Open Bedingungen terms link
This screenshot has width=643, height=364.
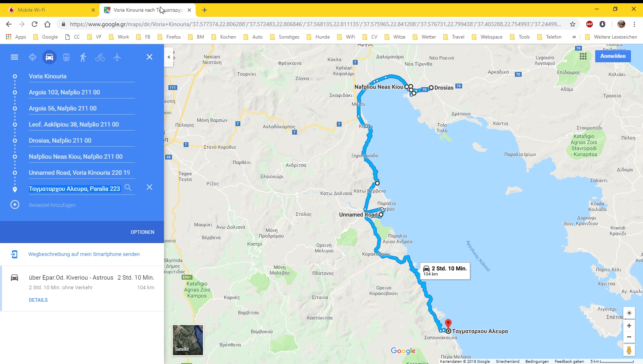(537, 361)
